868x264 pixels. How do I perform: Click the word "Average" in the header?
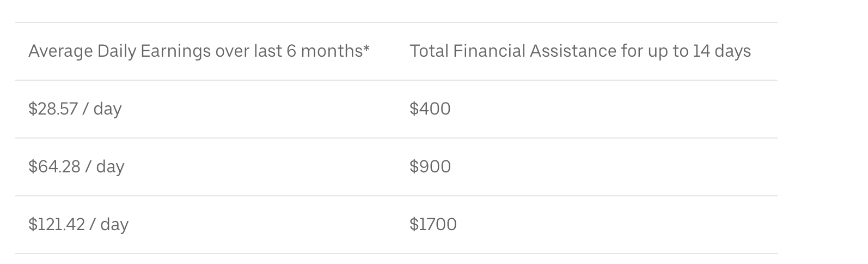(x=60, y=51)
